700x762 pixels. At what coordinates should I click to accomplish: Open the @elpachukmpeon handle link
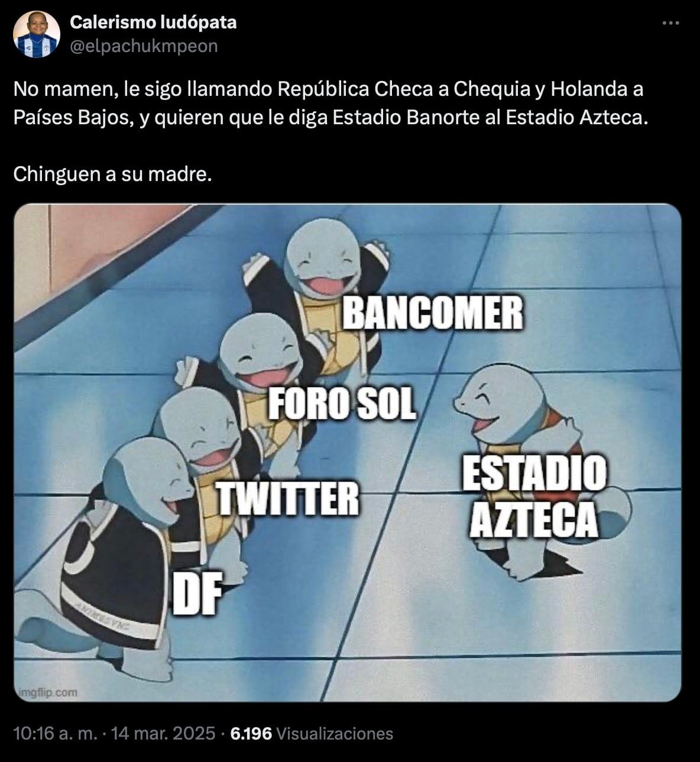pos(144,46)
